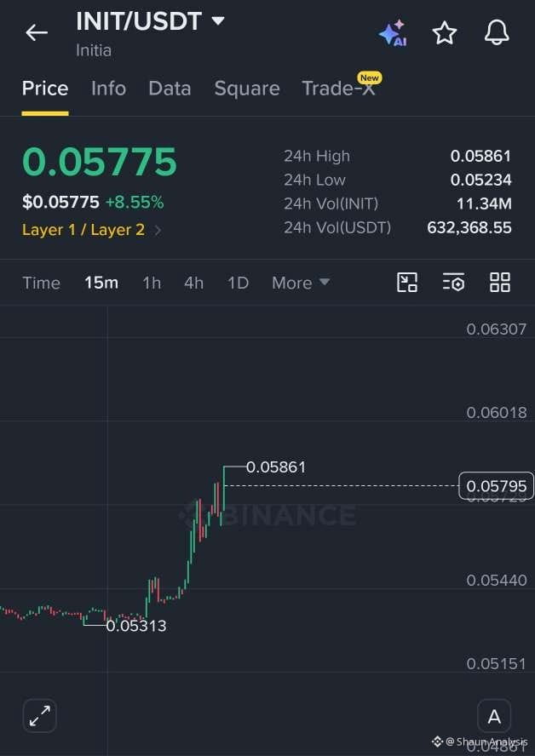Tap the current price label 0.05795
Screen dimensions: 535x756
coord(496,485)
